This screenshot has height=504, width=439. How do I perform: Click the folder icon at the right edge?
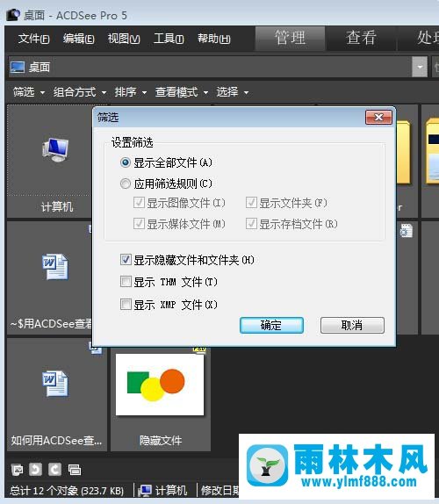coord(432,151)
